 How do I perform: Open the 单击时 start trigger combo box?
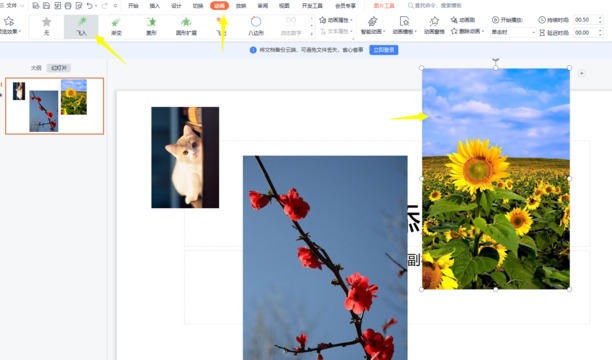[x=513, y=32]
